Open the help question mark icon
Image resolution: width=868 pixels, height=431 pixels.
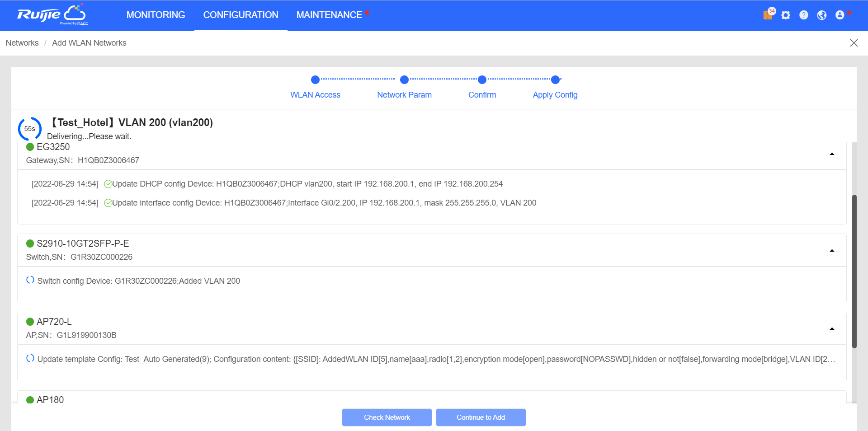point(804,15)
